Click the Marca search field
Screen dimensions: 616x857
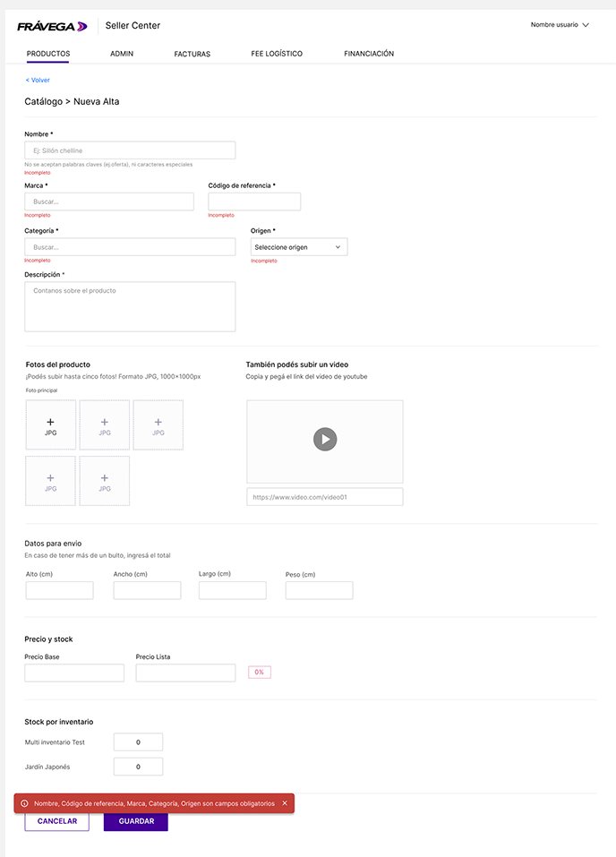click(x=109, y=201)
